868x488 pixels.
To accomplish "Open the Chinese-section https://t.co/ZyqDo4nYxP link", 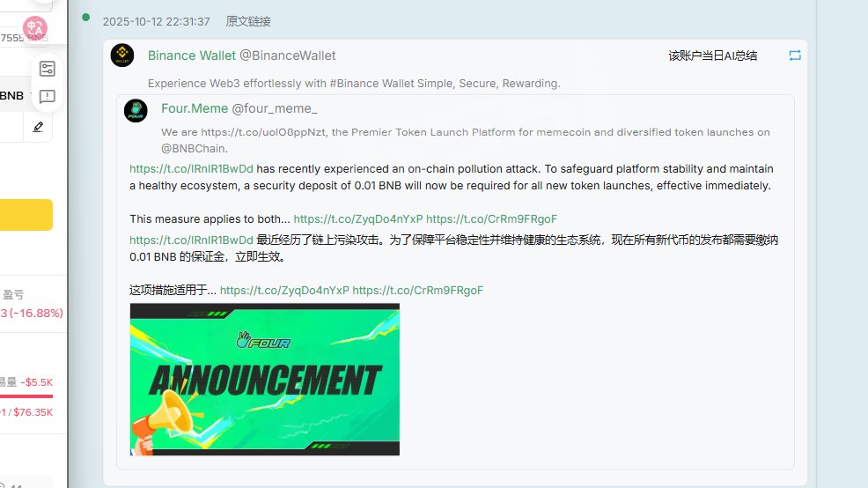I will coord(284,291).
